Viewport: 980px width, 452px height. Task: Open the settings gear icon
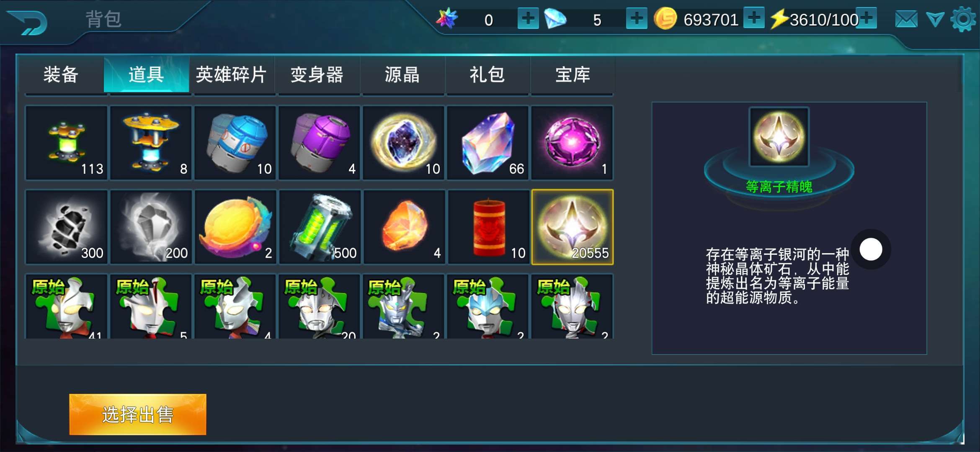tap(963, 19)
